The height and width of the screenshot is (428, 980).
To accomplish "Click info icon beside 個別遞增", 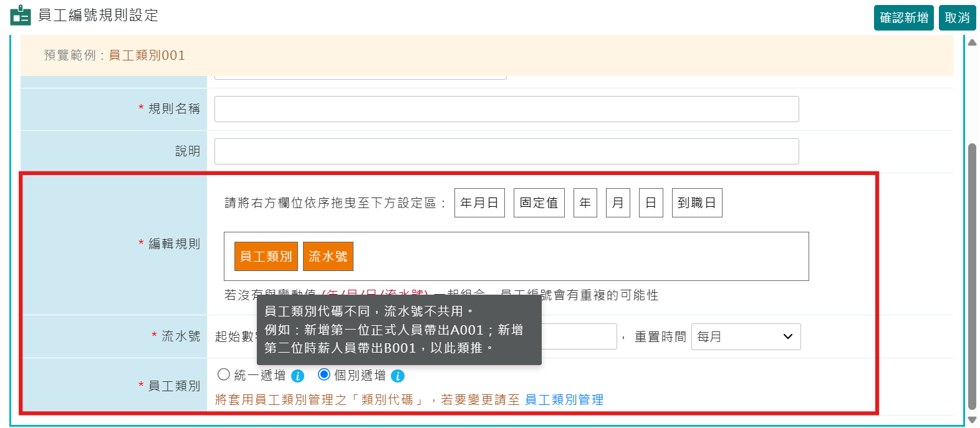I will [398, 376].
